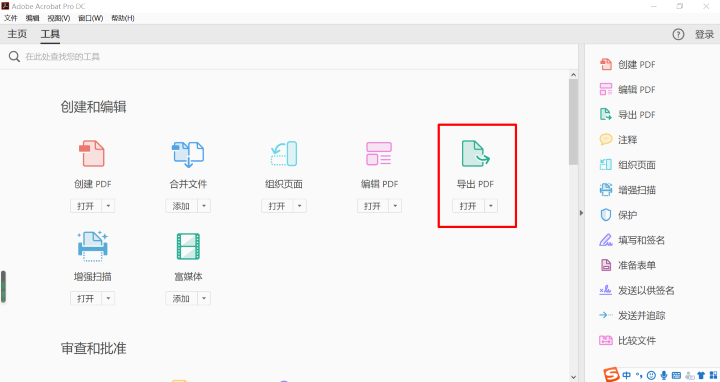Image resolution: width=720 pixels, height=382 pixels.
Task: Click the 编辑 PDF tool icon in main panel
Action: click(x=379, y=153)
